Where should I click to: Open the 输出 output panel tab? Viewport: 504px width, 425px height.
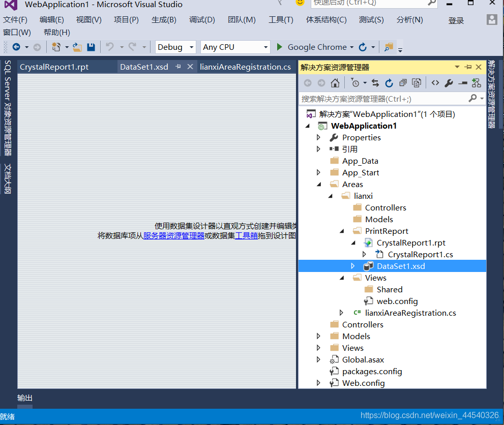click(25, 398)
